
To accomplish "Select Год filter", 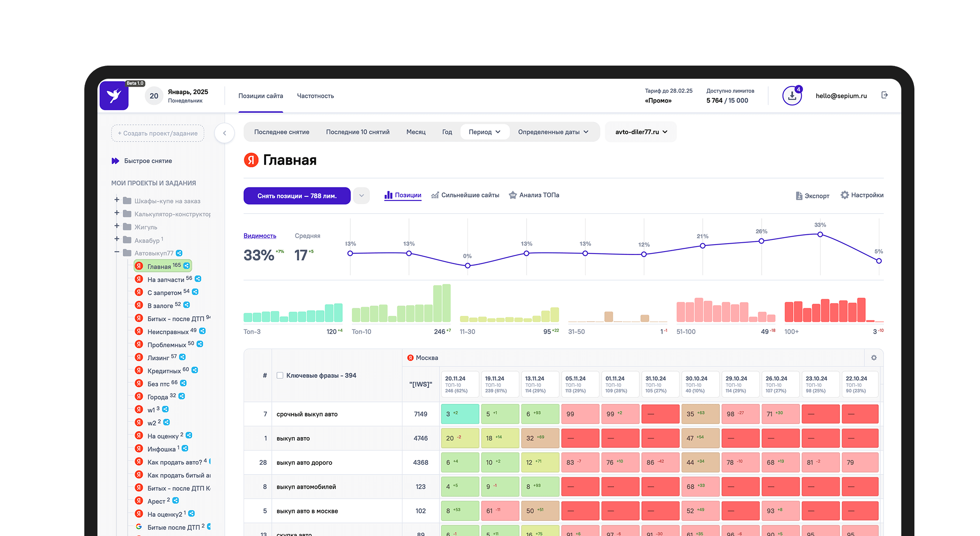I will pos(447,132).
